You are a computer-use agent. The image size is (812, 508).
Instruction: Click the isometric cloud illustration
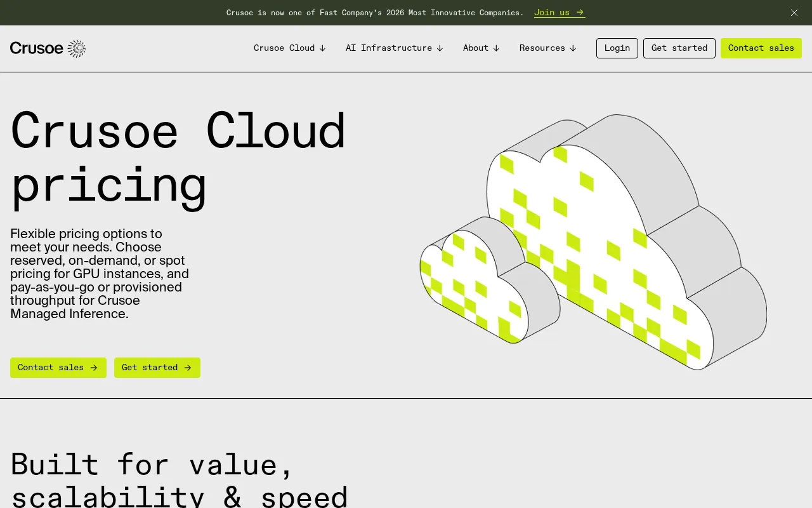coord(593,242)
